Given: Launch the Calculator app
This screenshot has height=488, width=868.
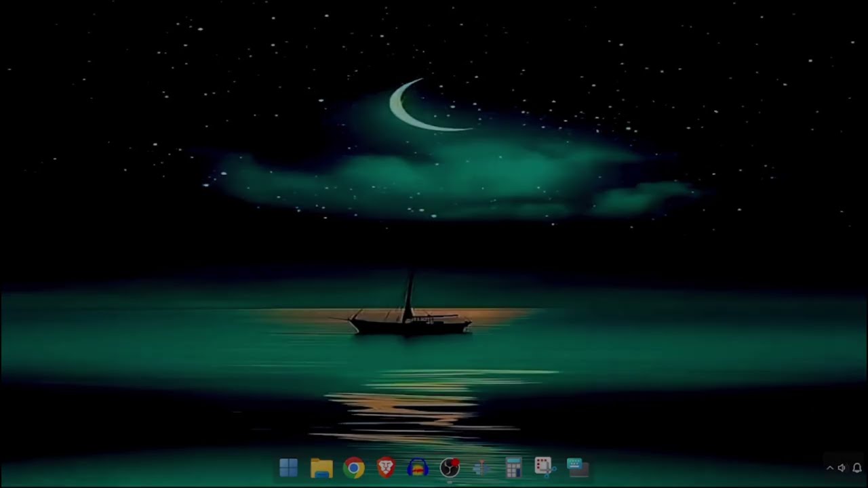Looking at the screenshot, I should pos(513,468).
